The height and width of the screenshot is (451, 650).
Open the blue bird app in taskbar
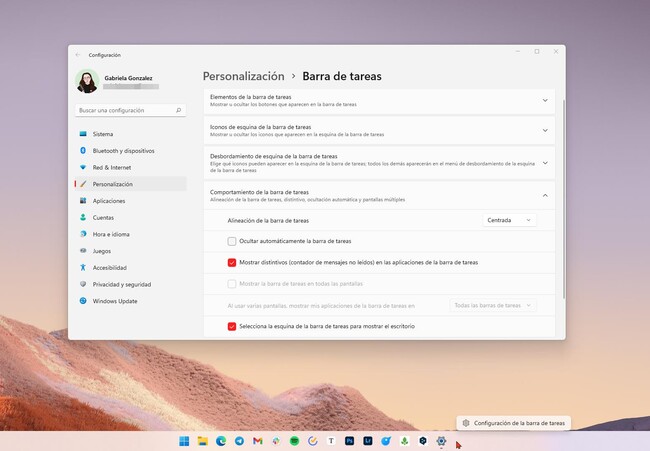coord(386,441)
